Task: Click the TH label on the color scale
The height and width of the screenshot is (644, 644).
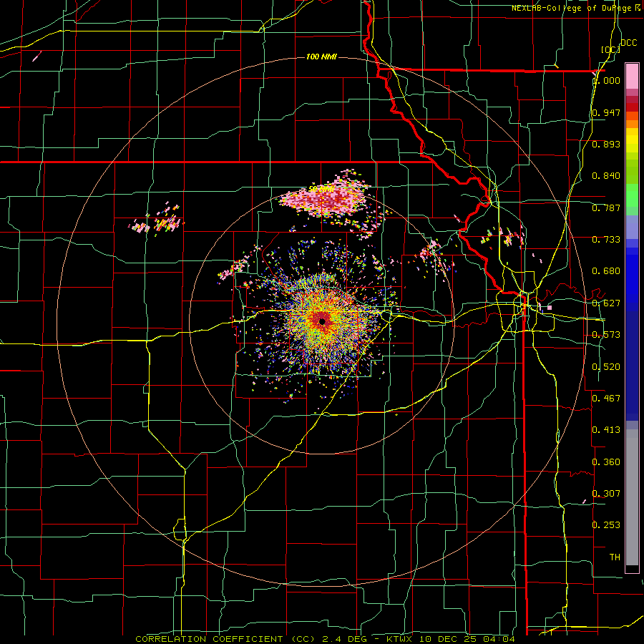Action: (615, 557)
